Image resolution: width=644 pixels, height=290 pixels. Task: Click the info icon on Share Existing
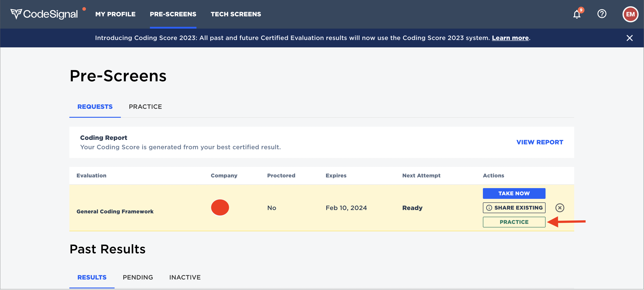click(489, 208)
